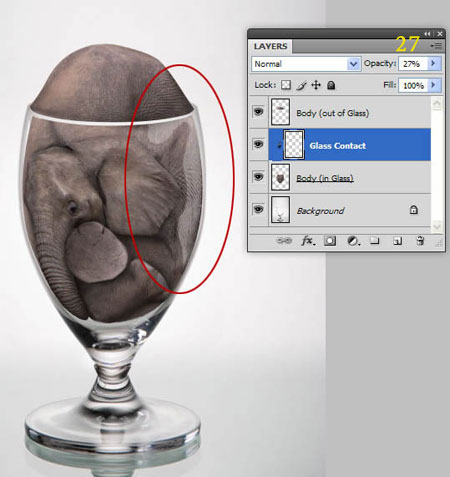
Task: Click the Glass Contact layer thumbnail
Action: point(294,144)
